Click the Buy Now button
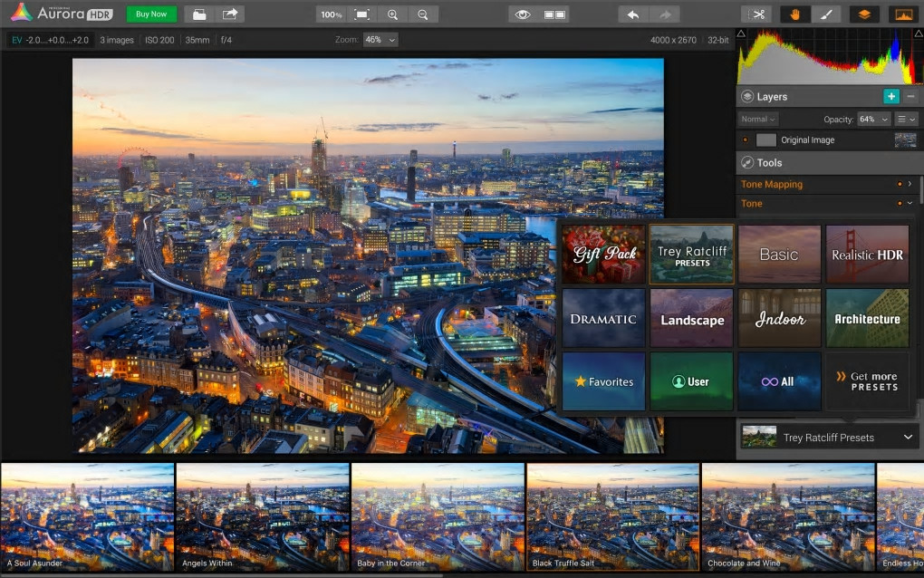Screen dimensions: 924x578 [150, 14]
